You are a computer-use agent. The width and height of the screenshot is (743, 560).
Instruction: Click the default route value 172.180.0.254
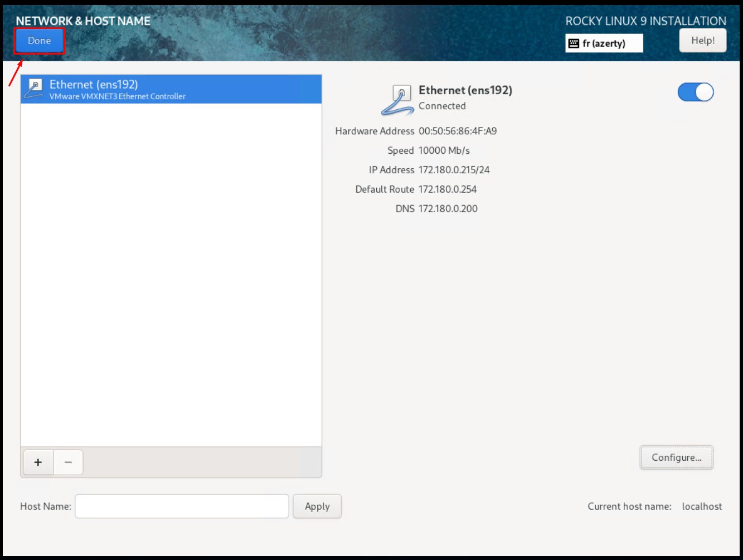pyautogui.click(x=448, y=189)
